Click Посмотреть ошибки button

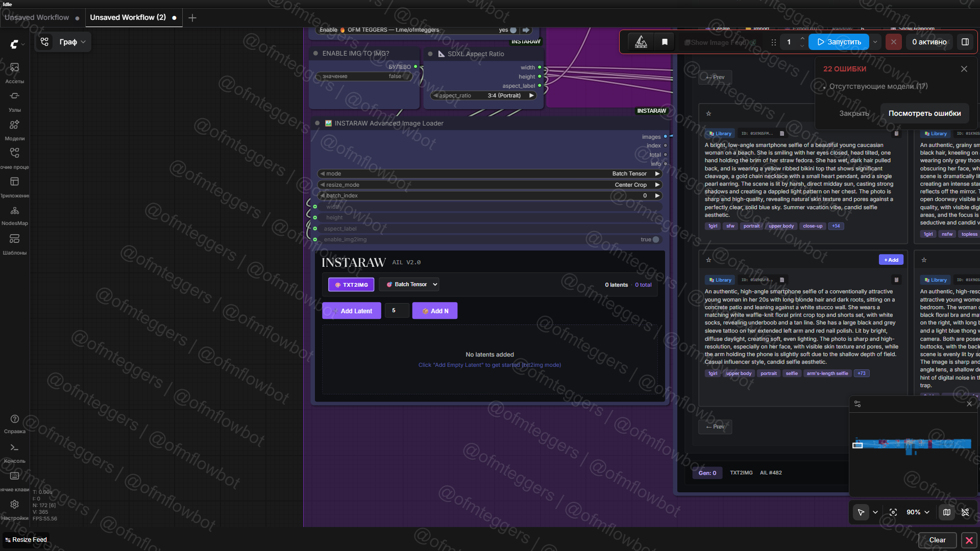tap(924, 113)
